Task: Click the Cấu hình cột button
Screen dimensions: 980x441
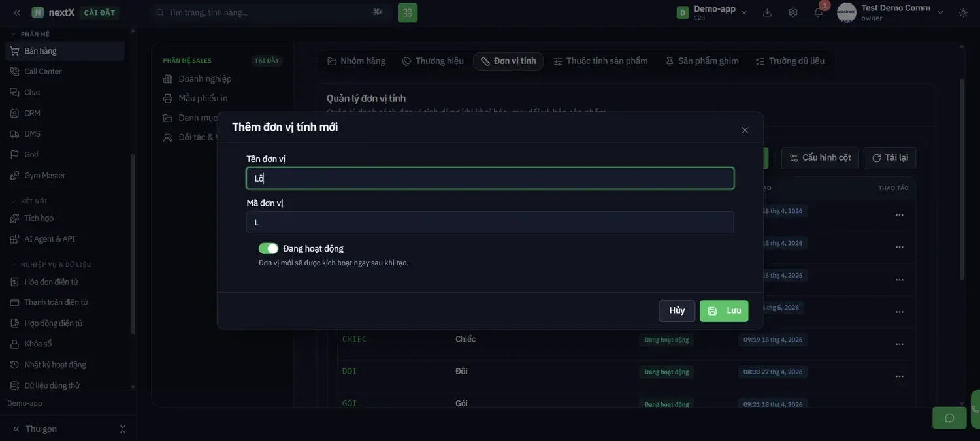Action: 820,158
